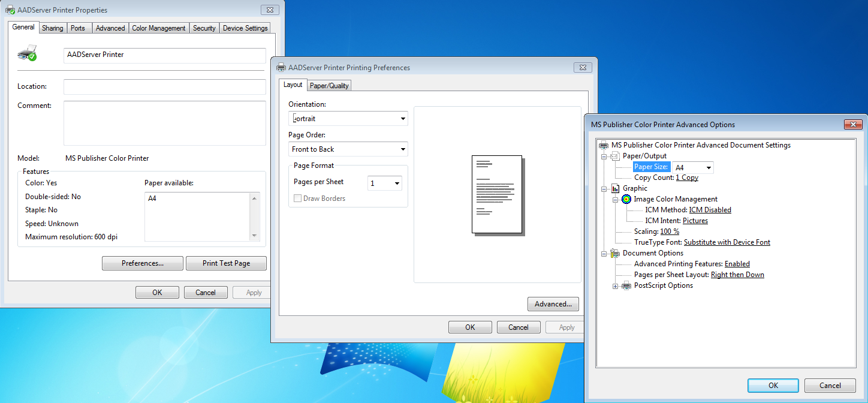The width and height of the screenshot is (868, 403).
Task: Click the Image Color Management rainbow icon
Action: 626,199
